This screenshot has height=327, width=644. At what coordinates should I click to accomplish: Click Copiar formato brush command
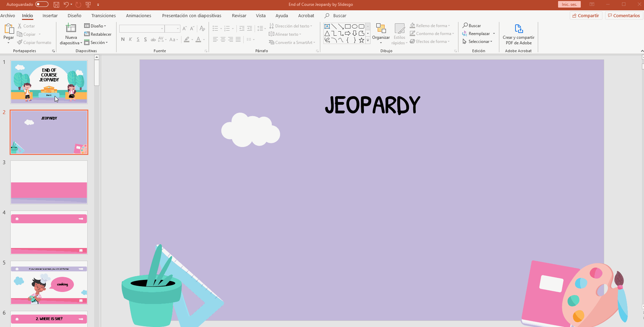click(34, 43)
